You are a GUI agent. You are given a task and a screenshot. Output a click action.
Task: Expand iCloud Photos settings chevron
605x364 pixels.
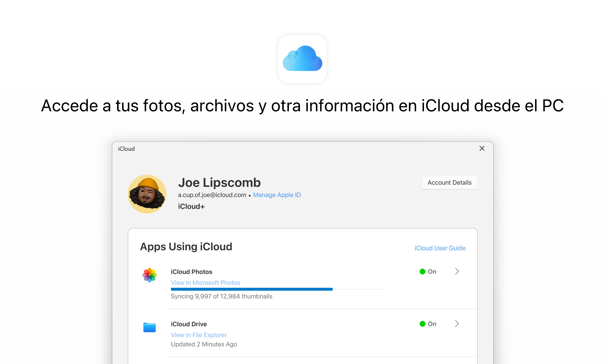457,271
